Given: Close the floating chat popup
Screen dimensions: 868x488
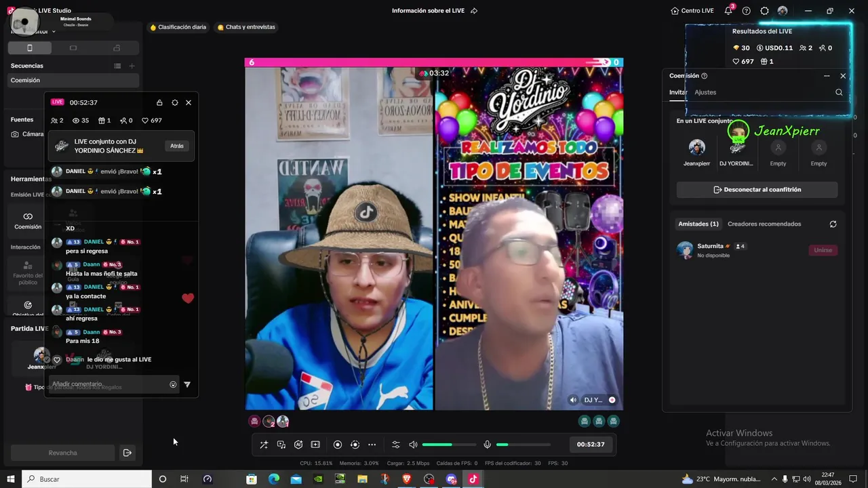Looking at the screenshot, I should coord(189,102).
